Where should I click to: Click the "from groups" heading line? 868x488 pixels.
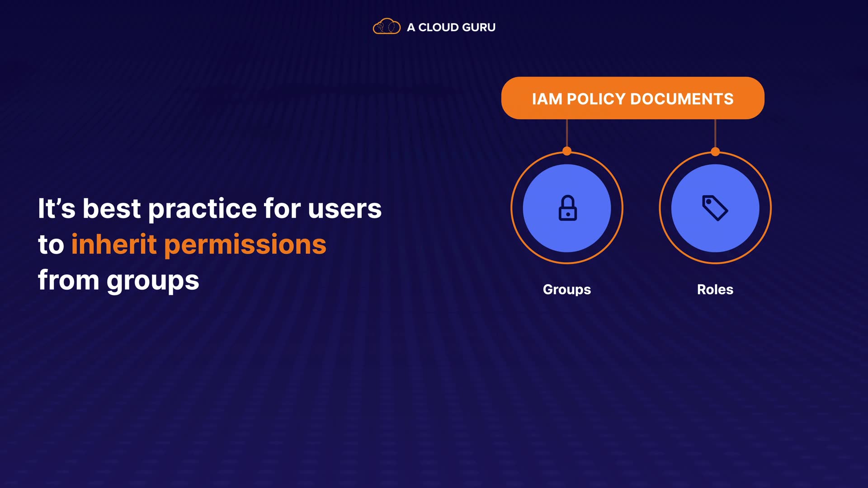(x=118, y=280)
